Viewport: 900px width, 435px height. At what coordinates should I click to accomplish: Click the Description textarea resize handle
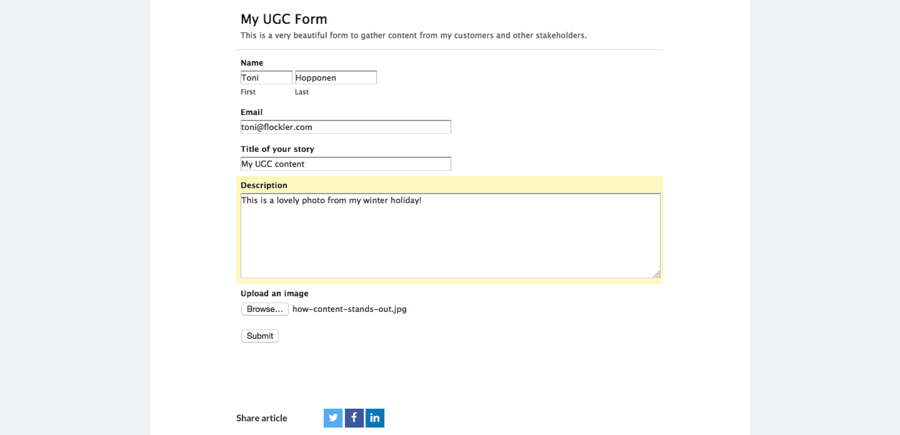(656, 274)
